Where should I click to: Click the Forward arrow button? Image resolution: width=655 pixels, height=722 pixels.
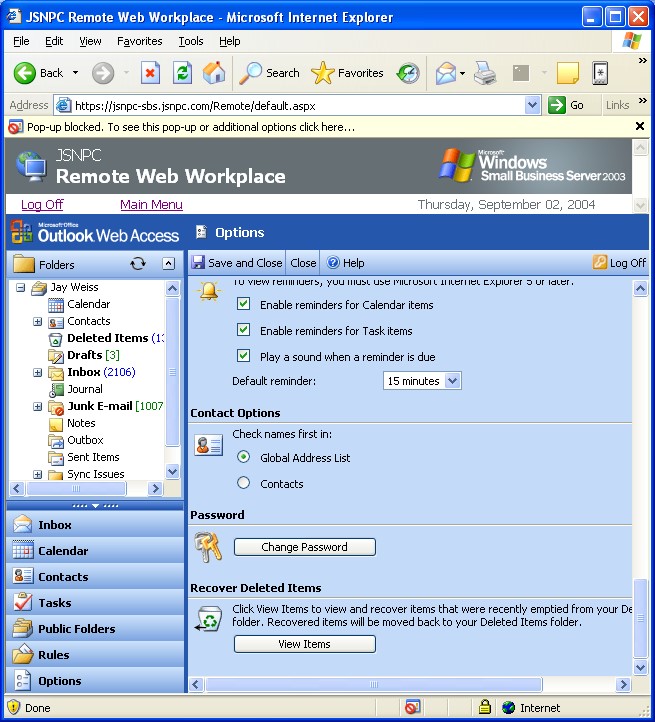[x=103, y=73]
